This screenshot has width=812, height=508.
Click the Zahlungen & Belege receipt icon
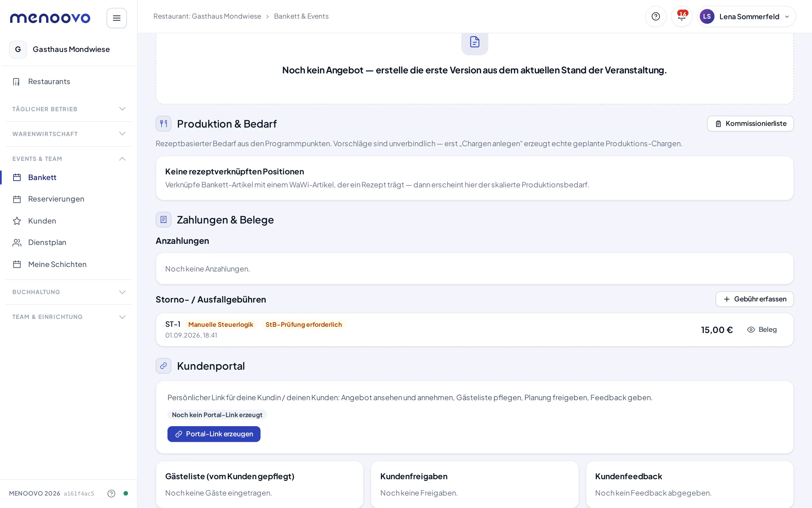[164, 220]
